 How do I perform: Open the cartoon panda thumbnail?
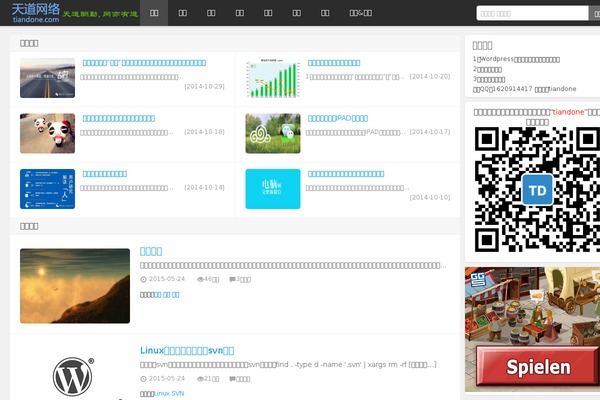click(47, 133)
